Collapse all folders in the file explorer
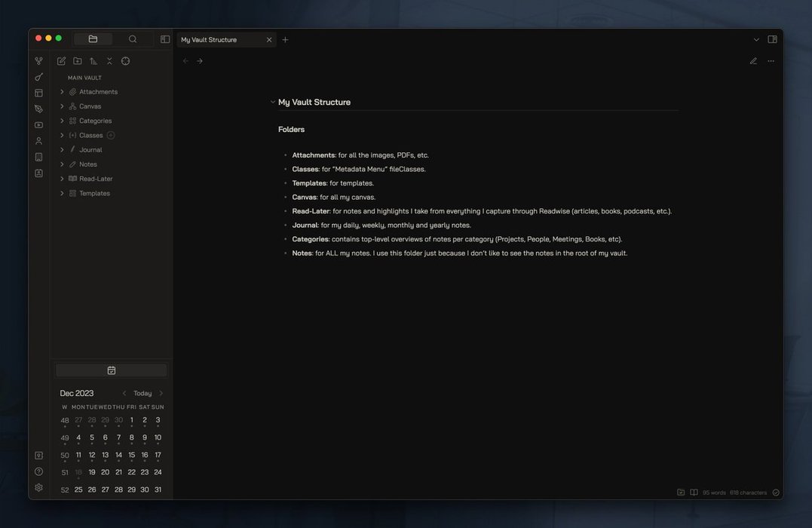 tap(109, 61)
